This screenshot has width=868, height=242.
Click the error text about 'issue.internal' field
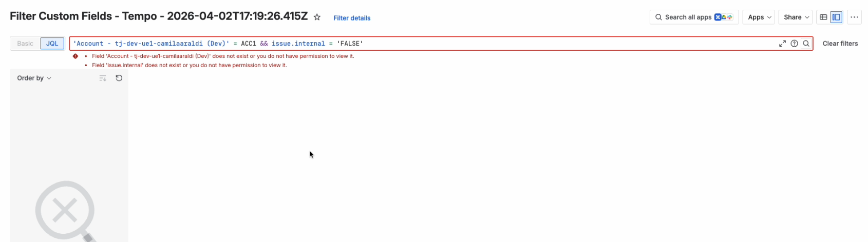point(189,66)
